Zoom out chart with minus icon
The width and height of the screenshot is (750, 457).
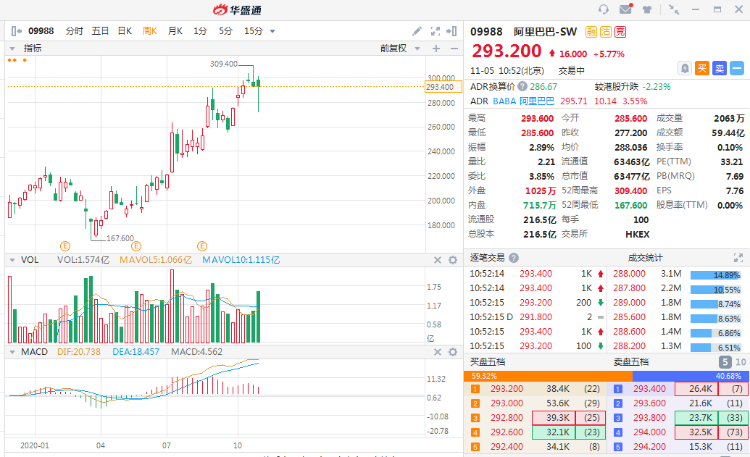(x=454, y=48)
